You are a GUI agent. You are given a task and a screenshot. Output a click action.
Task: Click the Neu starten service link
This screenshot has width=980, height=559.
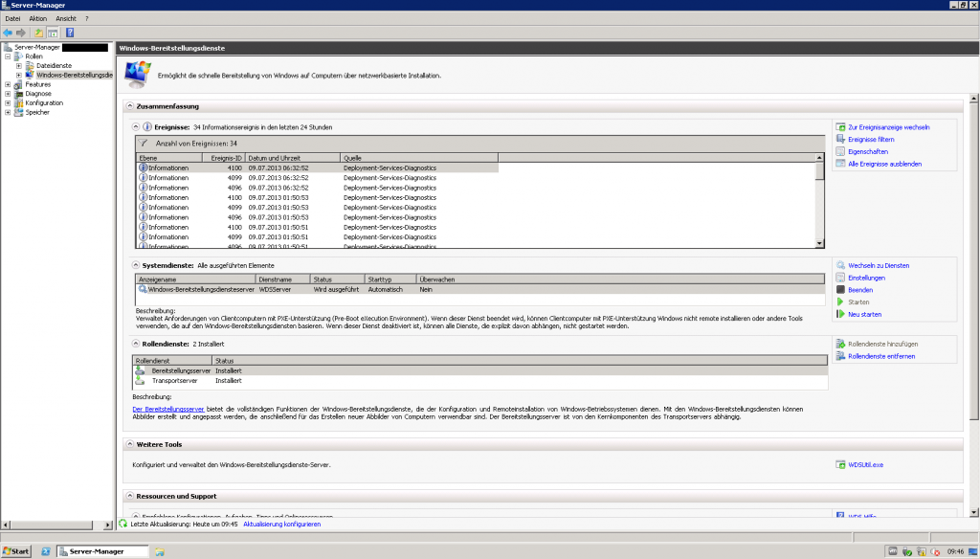pyautogui.click(x=865, y=315)
